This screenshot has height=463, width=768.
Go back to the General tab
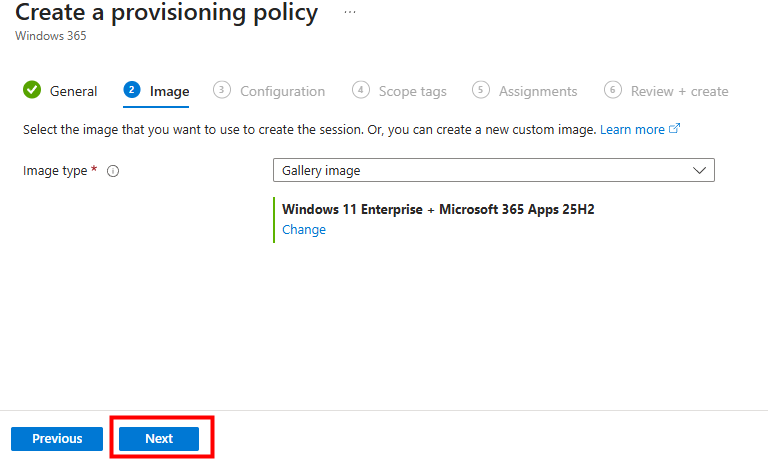tap(74, 91)
